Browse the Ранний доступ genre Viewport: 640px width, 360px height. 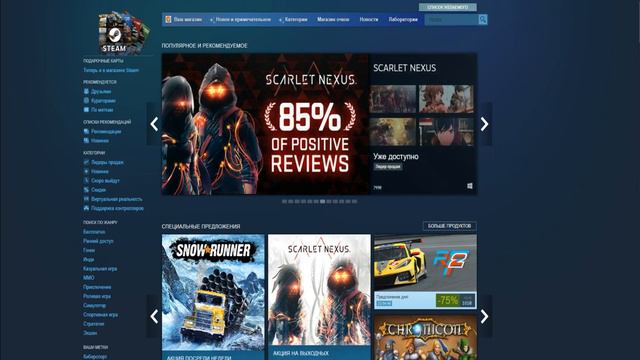(x=98, y=241)
